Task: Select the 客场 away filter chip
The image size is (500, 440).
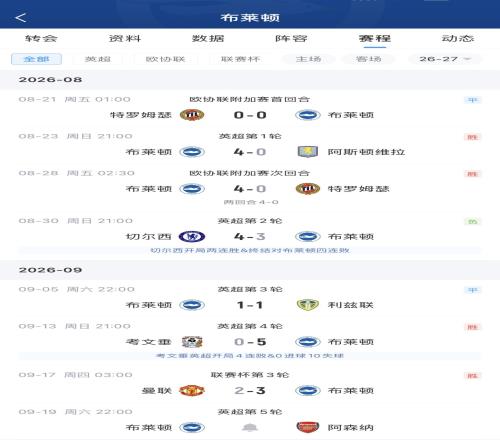Action: [368, 59]
